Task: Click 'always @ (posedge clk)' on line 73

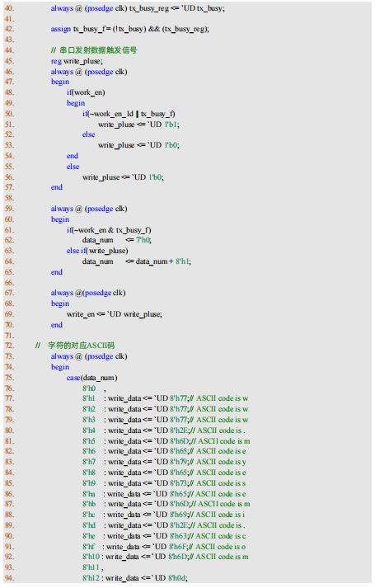Action: coord(89,356)
